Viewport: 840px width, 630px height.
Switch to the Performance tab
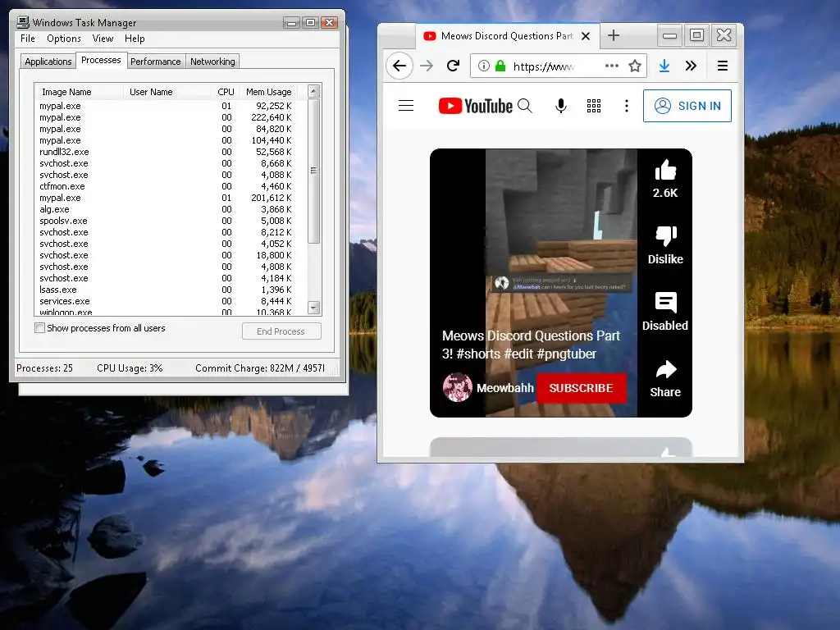click(x=155, y=62)
